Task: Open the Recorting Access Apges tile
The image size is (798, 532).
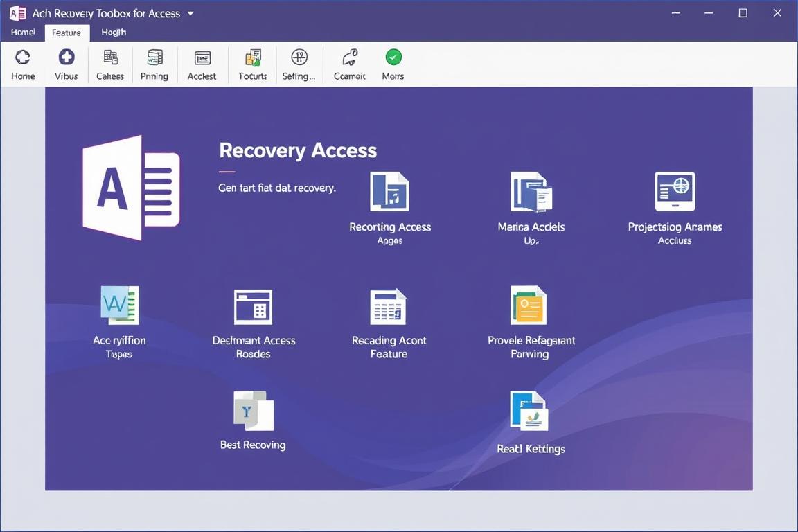Action: tap(389, 192)
